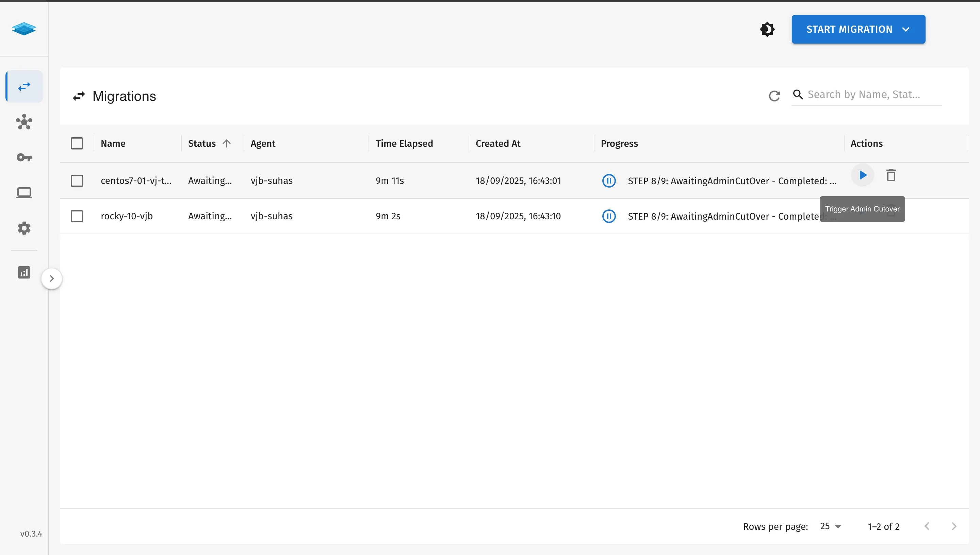Sort by the Status column header

[202, 143]
